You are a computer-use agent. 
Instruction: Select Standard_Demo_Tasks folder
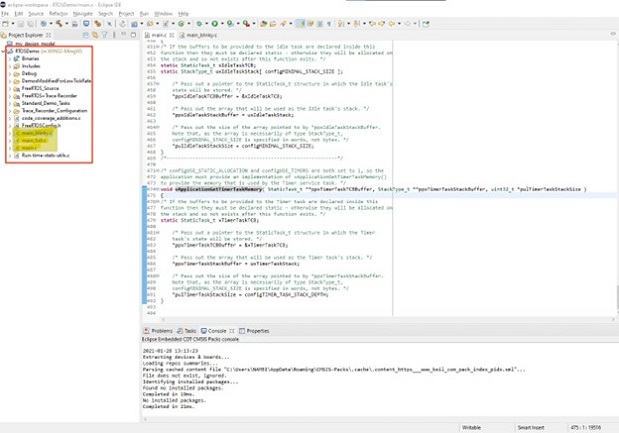tap(45, 103)
